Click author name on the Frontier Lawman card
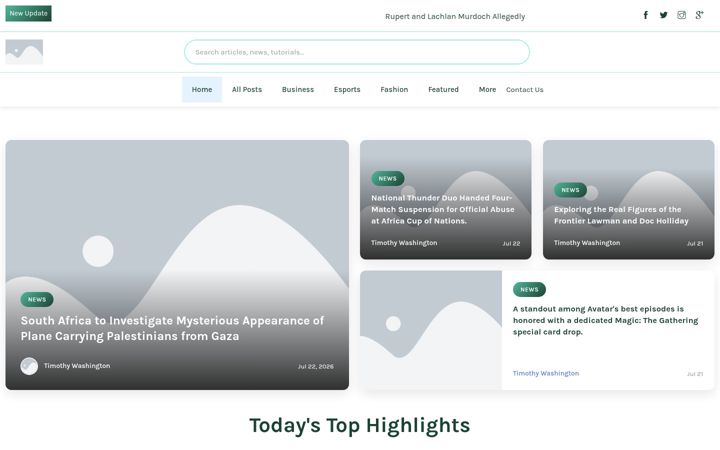This screenshot has width=720, height=450. (x=587, y=243)
